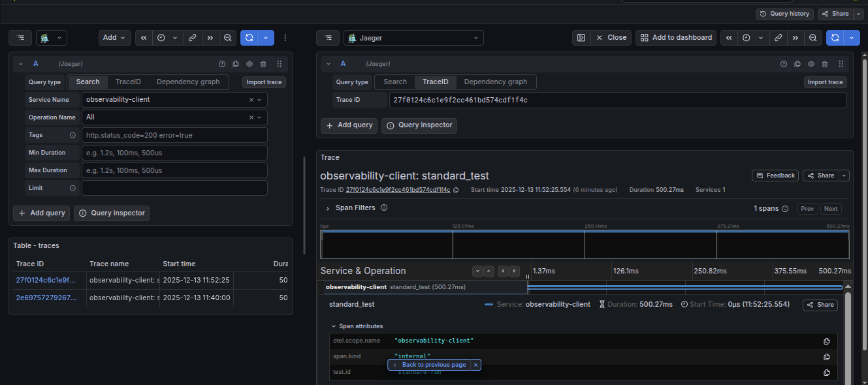Toggle content outline in left pane
868x385 pixels.
21,38
